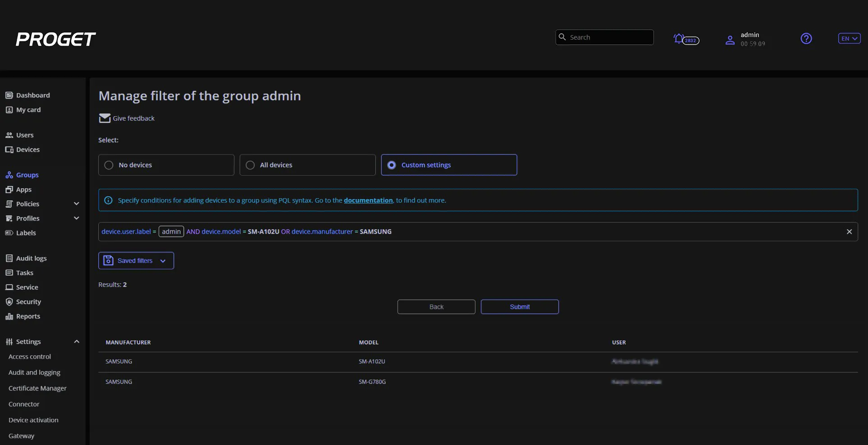Screen dimensions: 868x445
Task: Click the SM-A102U model cell
Action: click(372, 362)
